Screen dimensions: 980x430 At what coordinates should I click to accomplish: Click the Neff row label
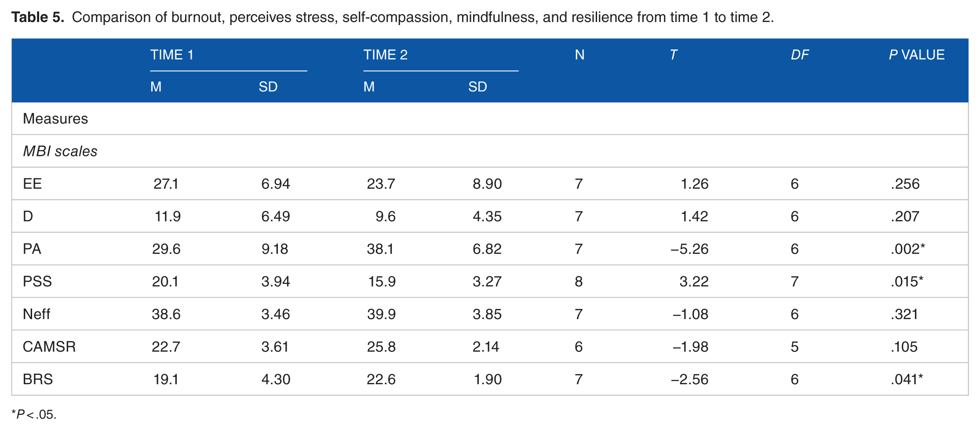coord(36,314)
